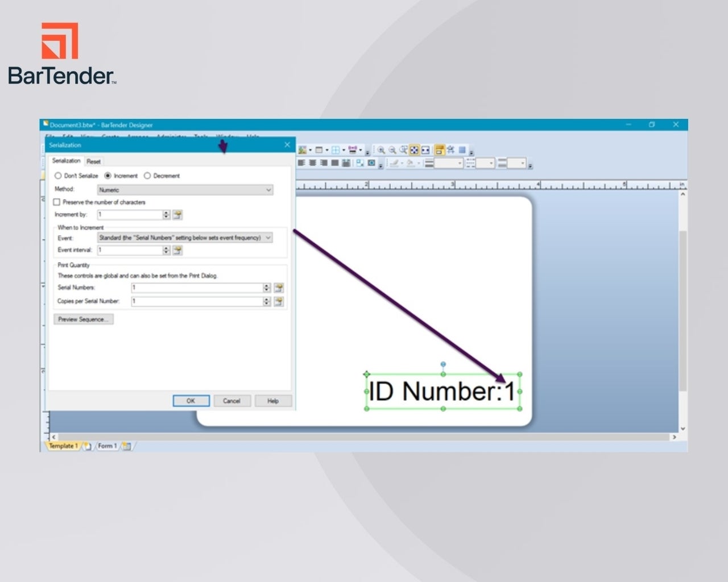728x582 pixels.
Task: Click the Zoom Out magnifier icon
Action: pos(392,150)
